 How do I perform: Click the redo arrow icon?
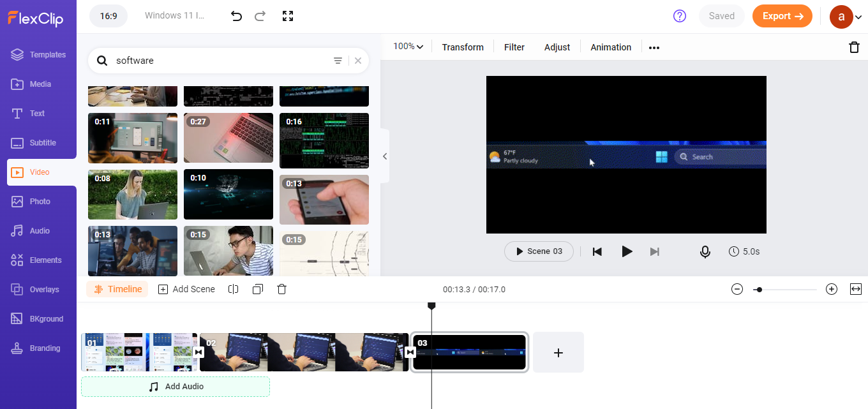point(260,16)
